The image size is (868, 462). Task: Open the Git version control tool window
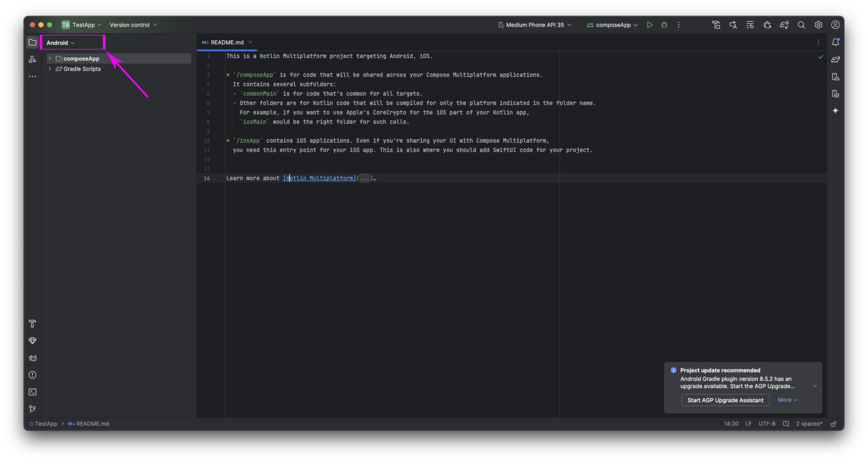click(32, 409)
